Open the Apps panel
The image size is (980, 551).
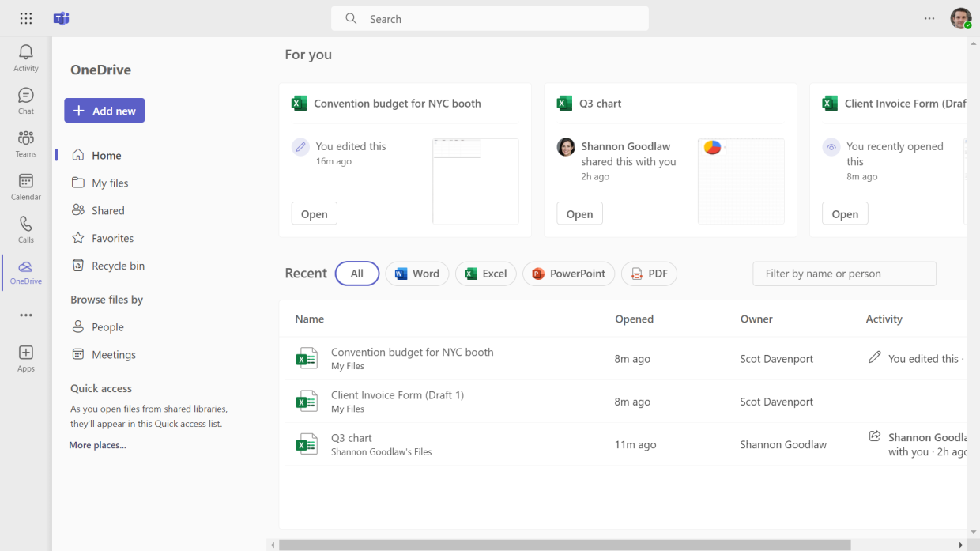point(25,356)
